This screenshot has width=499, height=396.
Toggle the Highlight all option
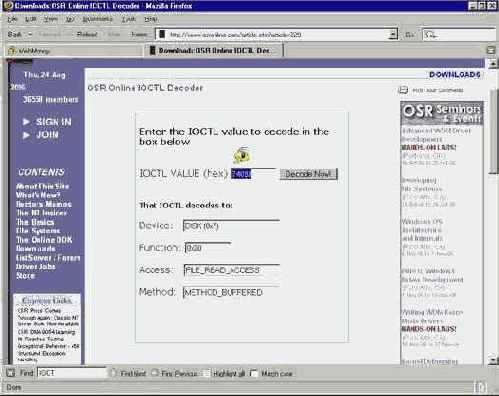click(x=207, y=373)
